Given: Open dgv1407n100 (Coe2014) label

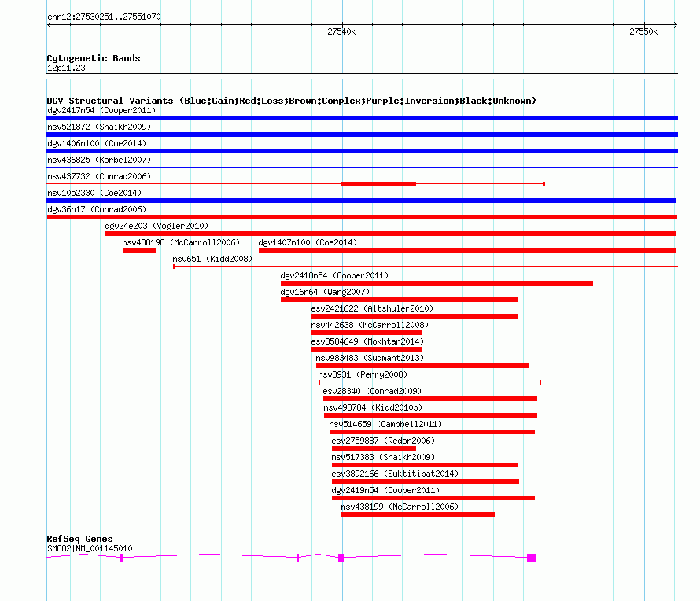Looking at the screenshot, I should click(308, 242).
